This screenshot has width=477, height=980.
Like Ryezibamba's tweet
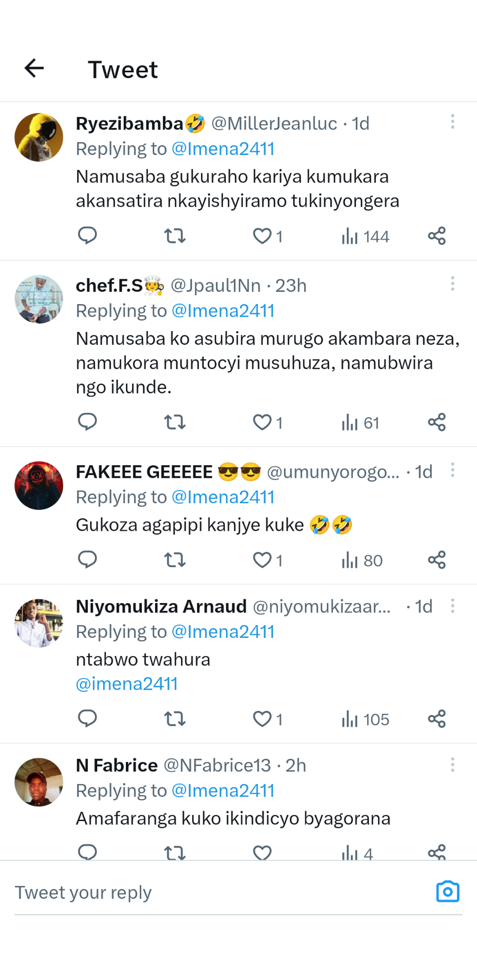[x=262, y=236]
